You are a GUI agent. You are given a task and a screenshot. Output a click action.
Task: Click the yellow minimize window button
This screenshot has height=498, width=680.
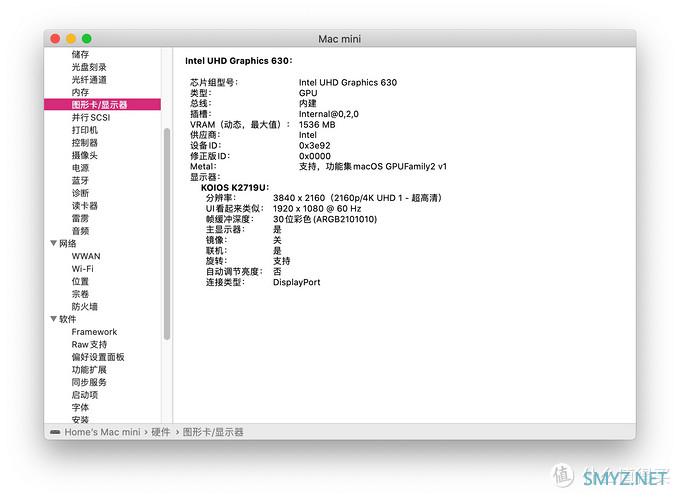[x=71, y=39]
